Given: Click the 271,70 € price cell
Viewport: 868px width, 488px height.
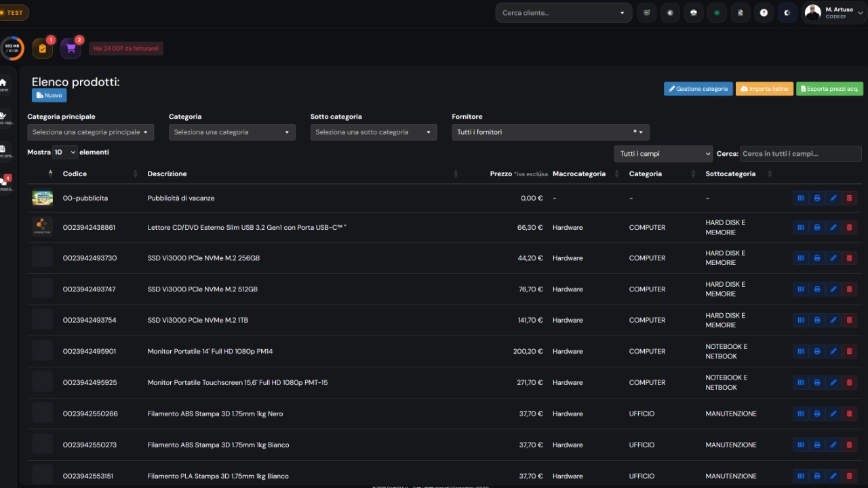Looking at the screenshot, I should (530, 382).
